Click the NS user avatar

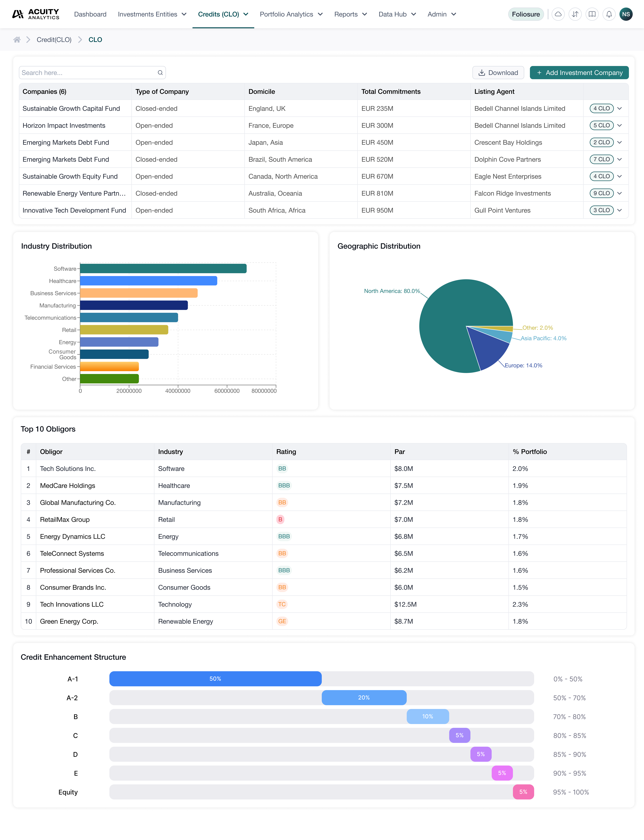click(x=626, y=14)
